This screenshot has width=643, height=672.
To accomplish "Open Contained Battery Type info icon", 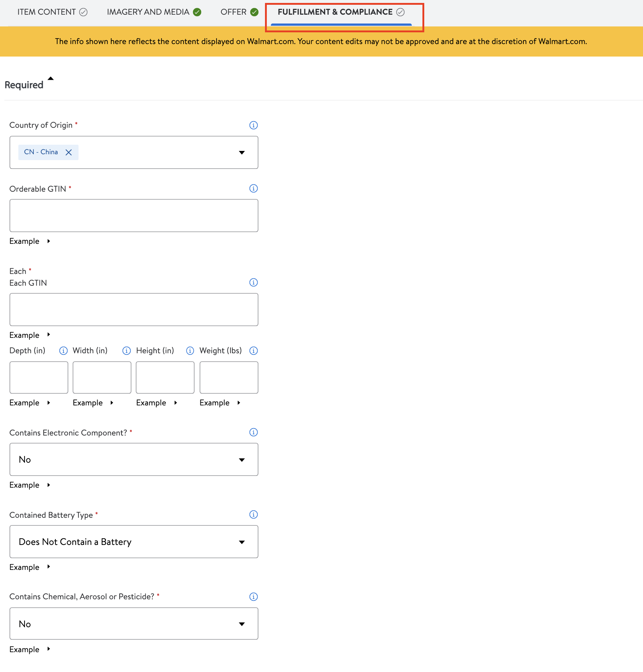I will click(253, 514).
